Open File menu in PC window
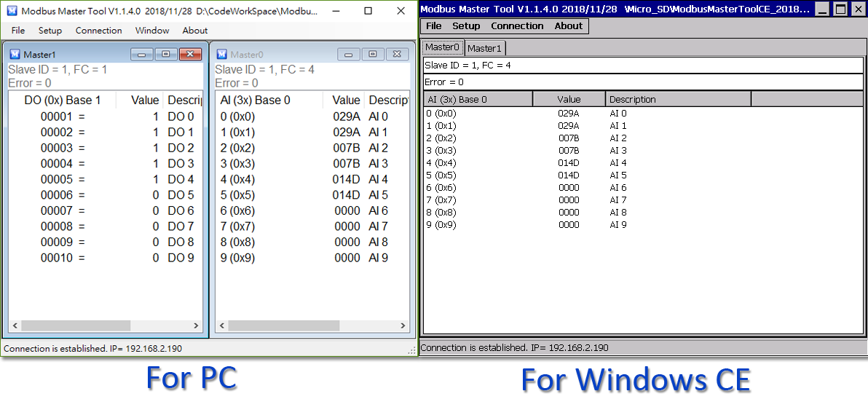This screenshot has width=868, height=399. pyautogui.click(x=17, y=31)
